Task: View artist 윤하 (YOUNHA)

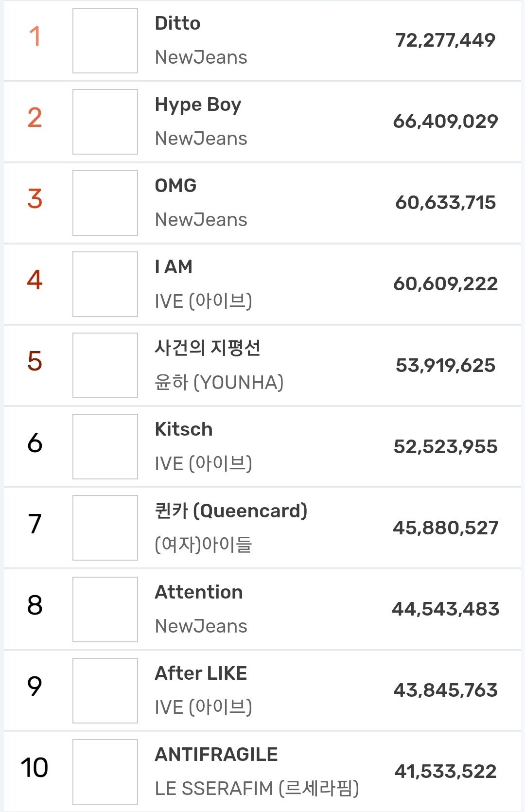Action: (x=219, y=382)
